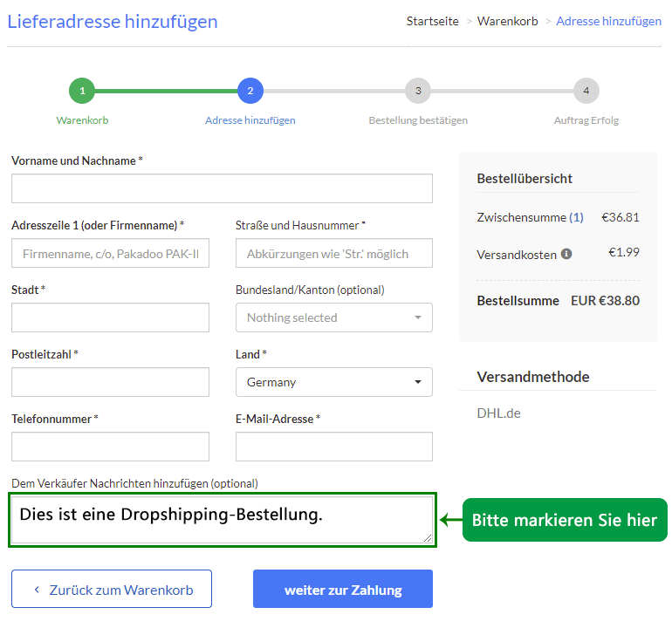The width and height of the screenshot is (672, 628).
Task: Click into the Postleitzahl field
Action: pyautogui.click(x=110, y=382)
